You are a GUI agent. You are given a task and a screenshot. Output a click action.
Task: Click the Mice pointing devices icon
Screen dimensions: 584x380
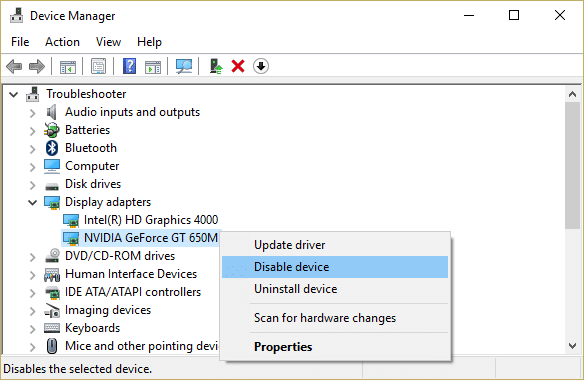coord(52,346)
